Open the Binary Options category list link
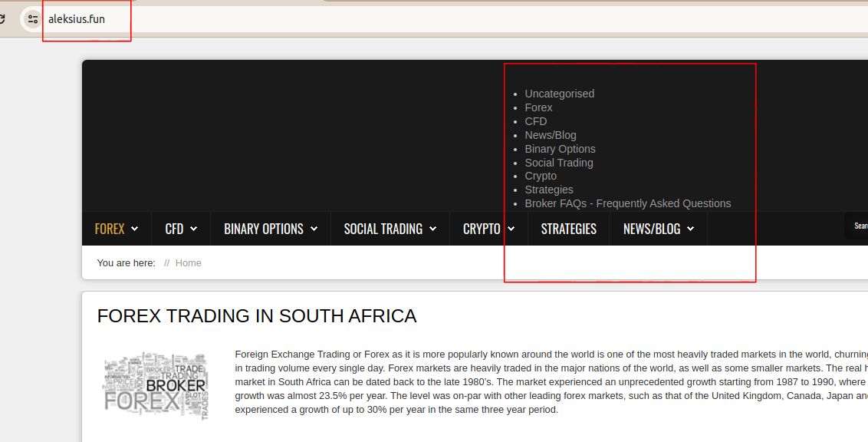Image resolution: width=868 pixels, height=442 pixels. [x=560, y=149]
